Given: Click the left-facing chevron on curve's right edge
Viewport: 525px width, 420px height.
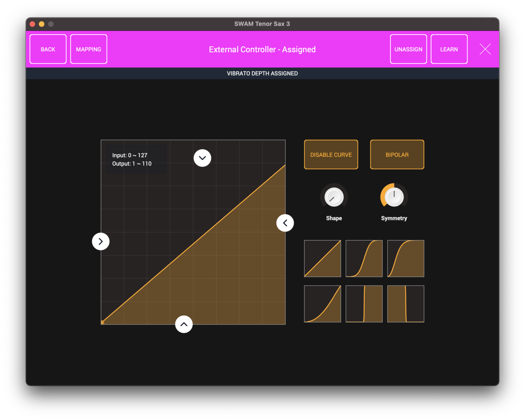Looking at the screenshot, I should coord(285,223).
